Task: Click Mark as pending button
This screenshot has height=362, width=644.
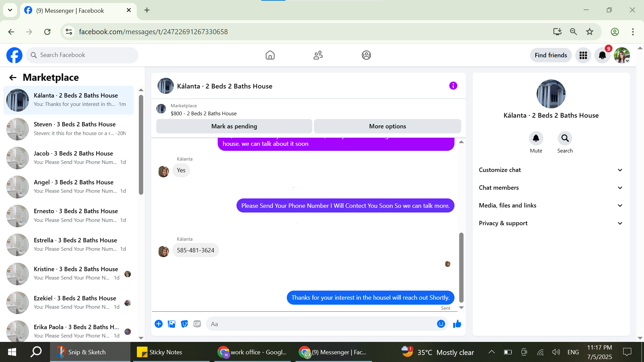Action: point(234,126)
